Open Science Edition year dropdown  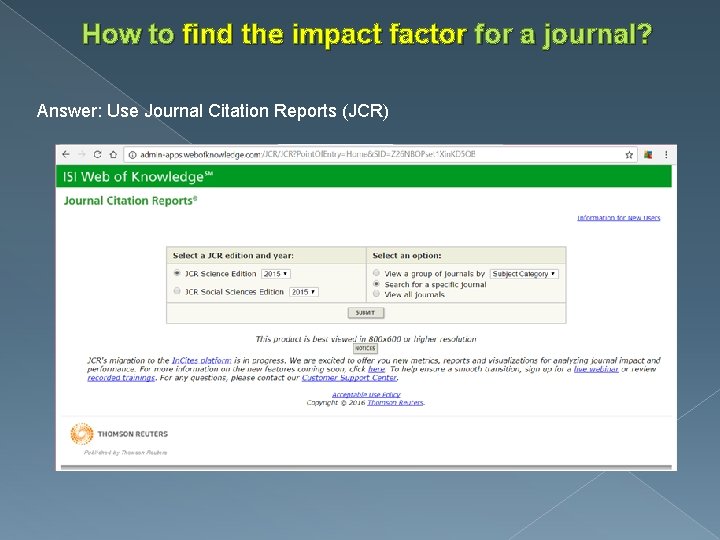tap(276, 274)
